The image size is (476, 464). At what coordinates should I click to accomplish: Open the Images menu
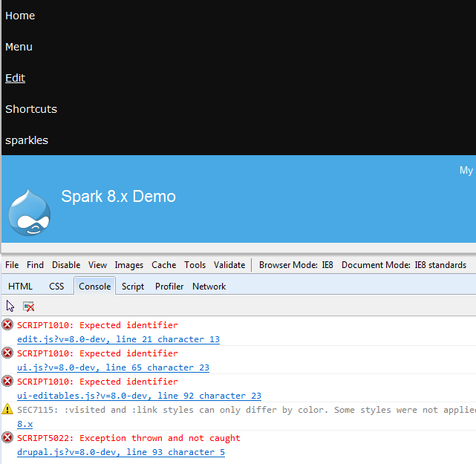tap(129, 265)
